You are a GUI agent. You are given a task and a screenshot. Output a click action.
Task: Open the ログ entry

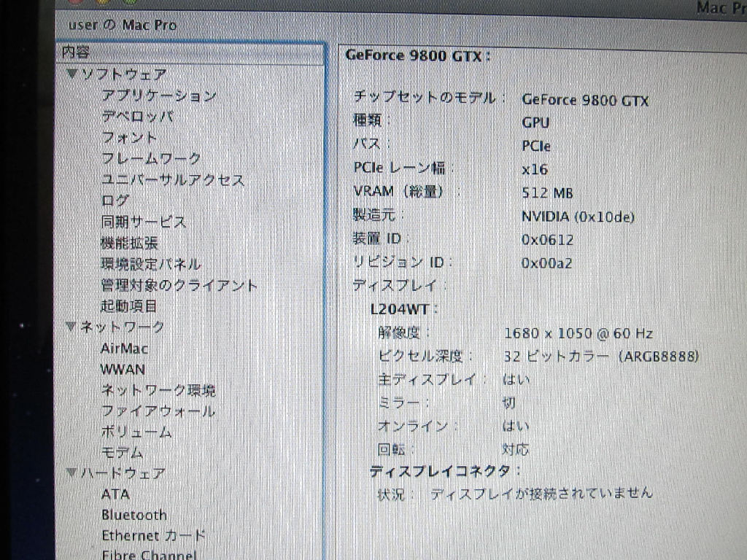coord(115,201)
